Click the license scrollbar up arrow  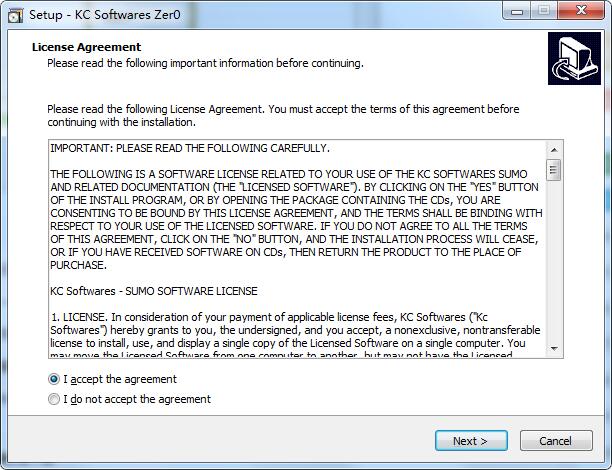click(553, 148)
